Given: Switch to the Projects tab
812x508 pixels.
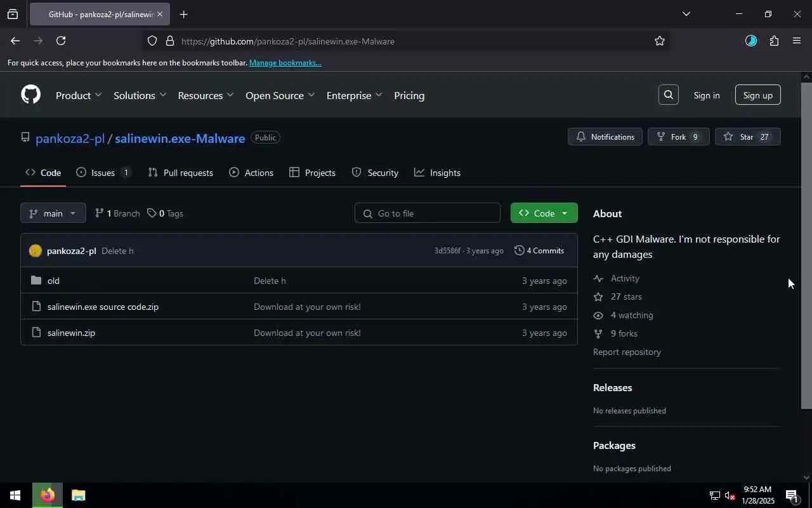Looking at the screenshot, I should (x=312, y=173).
